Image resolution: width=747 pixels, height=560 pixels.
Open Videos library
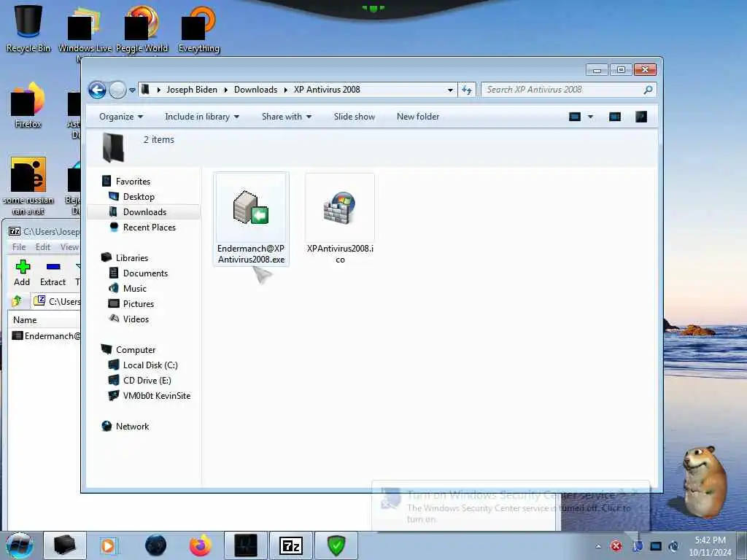pos(136,319)
